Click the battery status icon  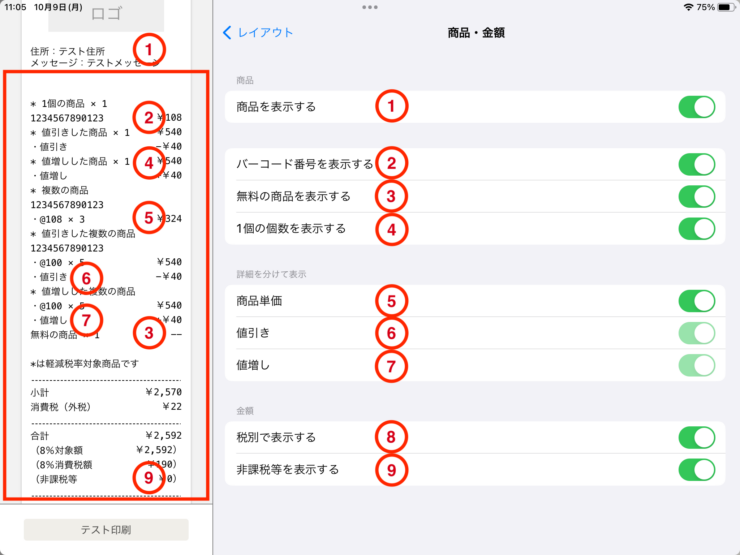[726, 7]
